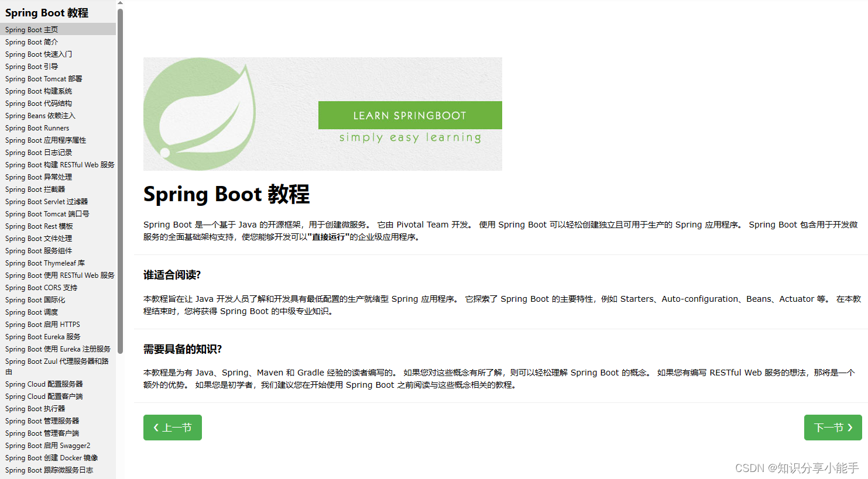Open Spring Boot 跟踪微服务日志

(x=49, y=470)
